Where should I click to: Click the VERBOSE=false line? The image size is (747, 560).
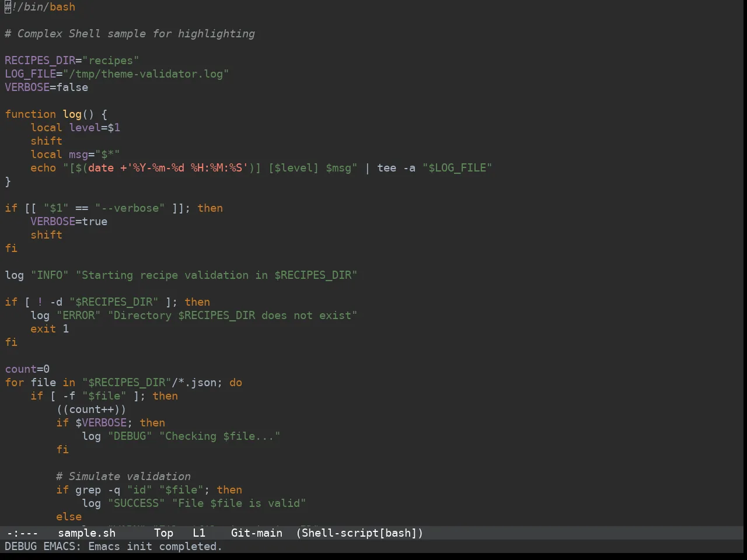coord(47,87)
